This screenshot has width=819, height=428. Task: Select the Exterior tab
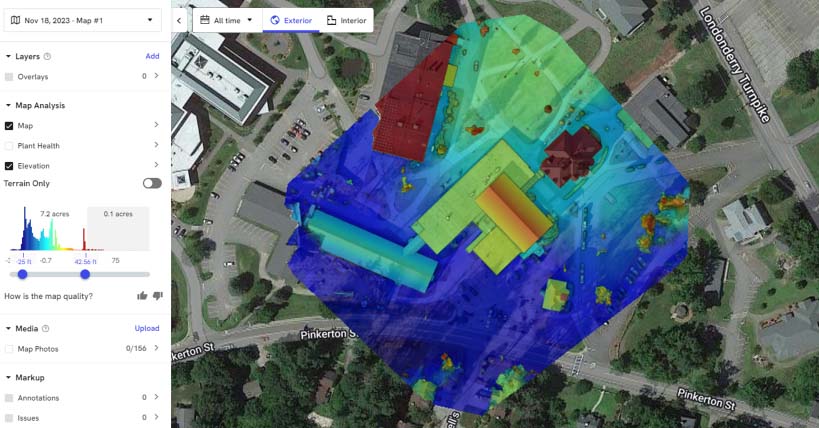pos(291,20)
